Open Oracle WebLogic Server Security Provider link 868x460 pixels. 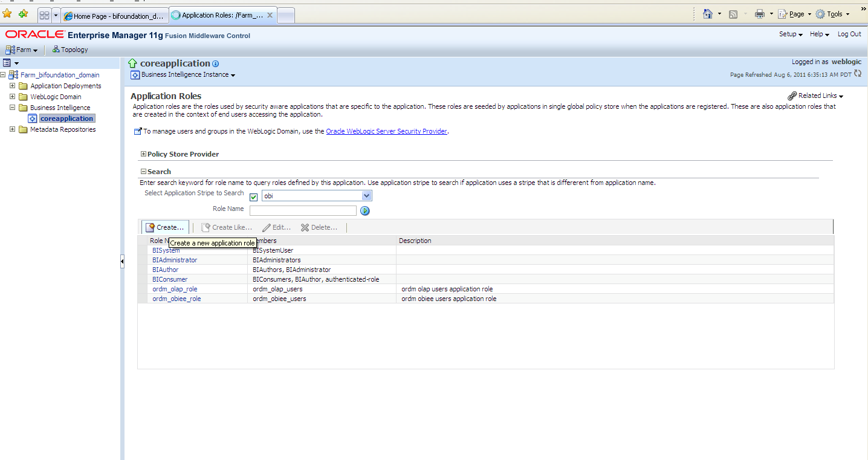pos(386,131)
